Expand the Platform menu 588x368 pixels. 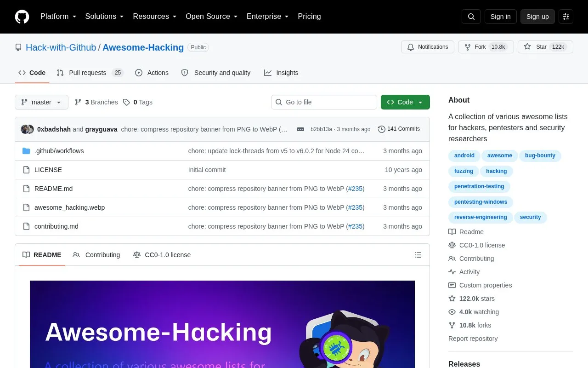58,17
